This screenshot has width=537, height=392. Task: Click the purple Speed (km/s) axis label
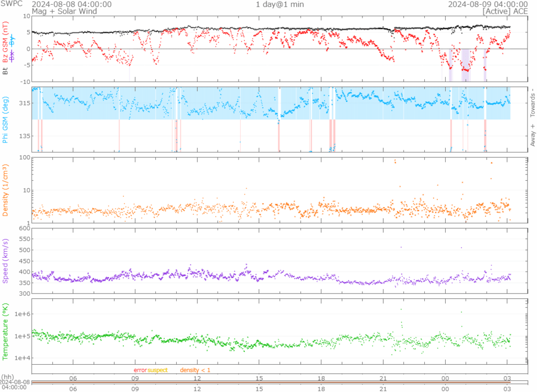coord(6,260)
